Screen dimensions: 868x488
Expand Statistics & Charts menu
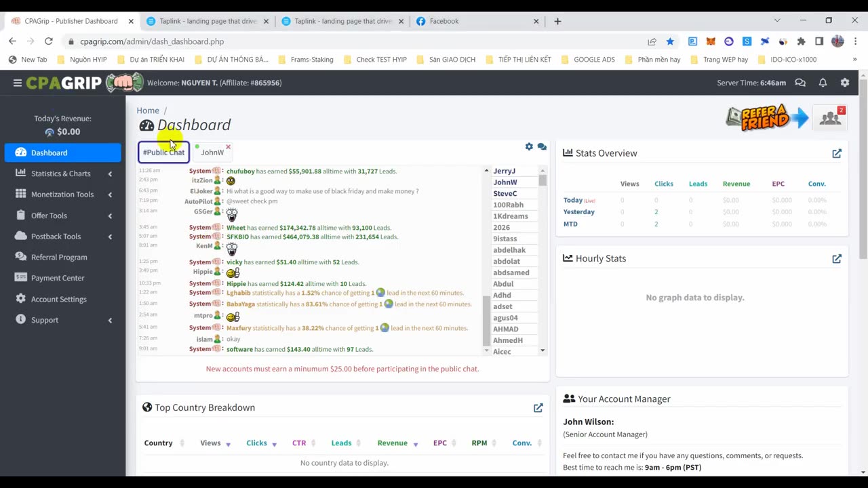tap(62, 174)
